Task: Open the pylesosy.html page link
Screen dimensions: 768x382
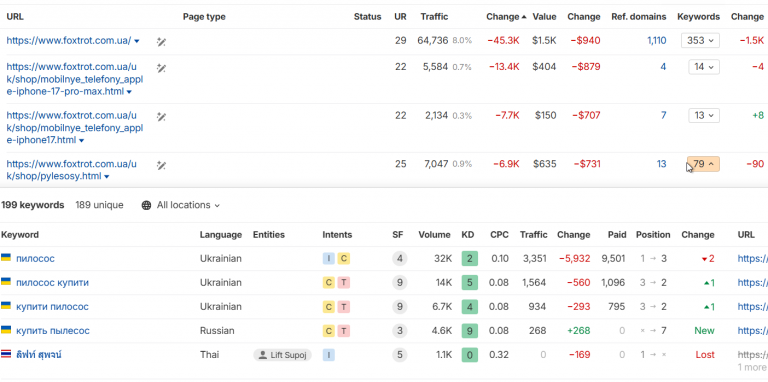Action: tap(72, 170)
